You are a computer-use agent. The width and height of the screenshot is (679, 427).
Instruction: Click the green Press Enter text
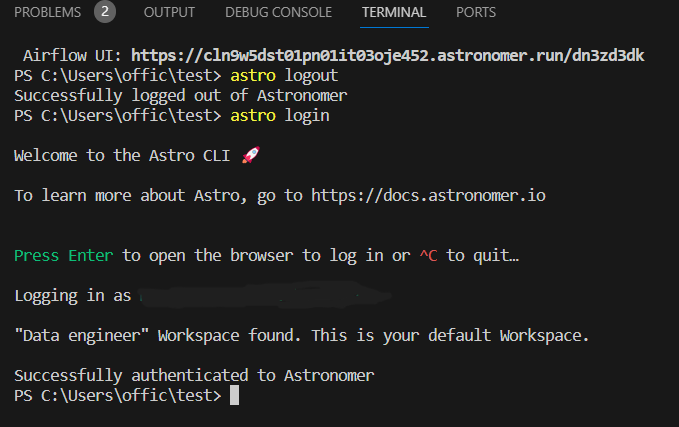(64, 256)
